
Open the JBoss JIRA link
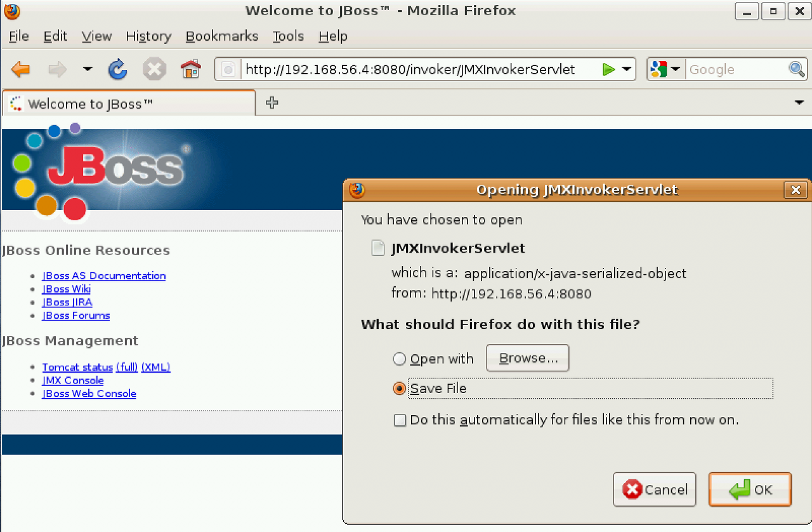click(67, 302)
